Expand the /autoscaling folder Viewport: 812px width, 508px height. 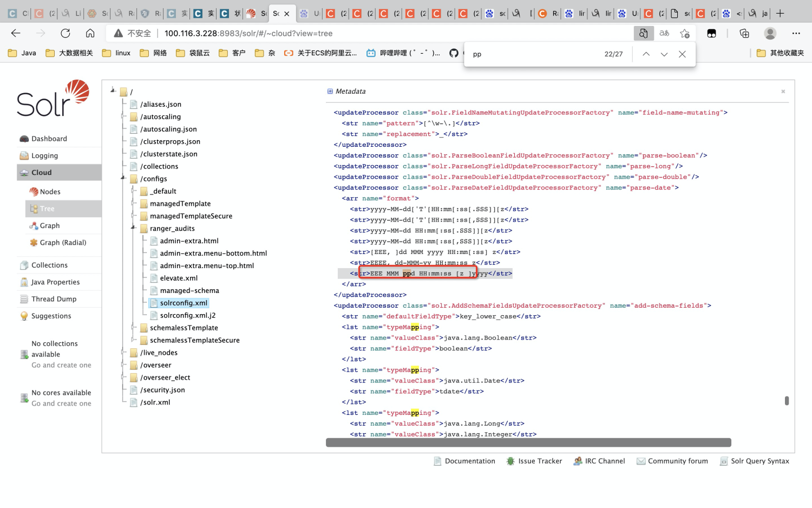coord(123,116)
